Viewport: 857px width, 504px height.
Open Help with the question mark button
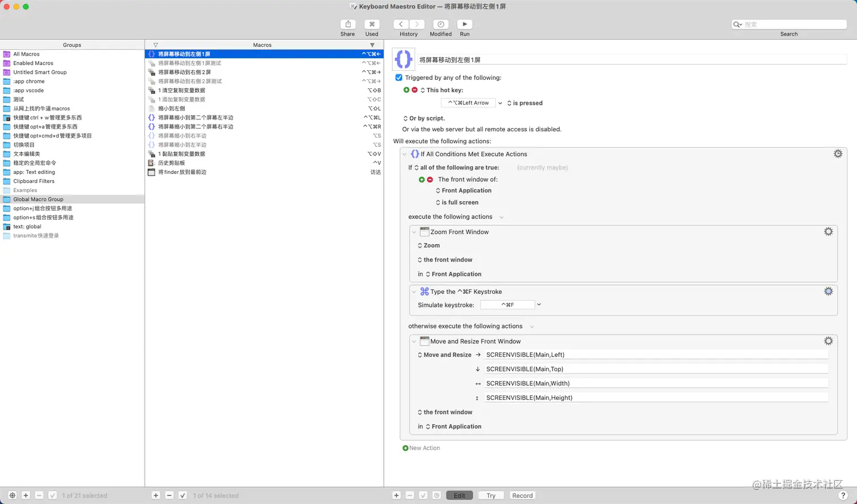click(x=843, y=496)
